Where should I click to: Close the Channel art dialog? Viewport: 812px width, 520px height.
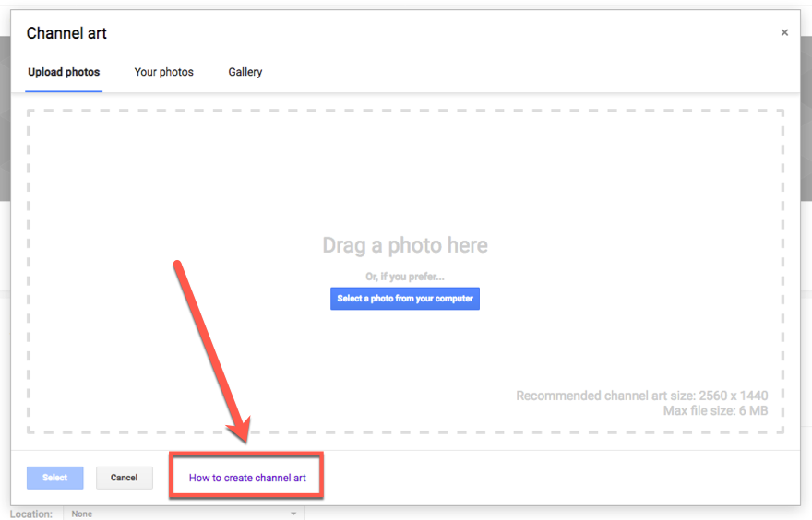[x=784, y=33]
